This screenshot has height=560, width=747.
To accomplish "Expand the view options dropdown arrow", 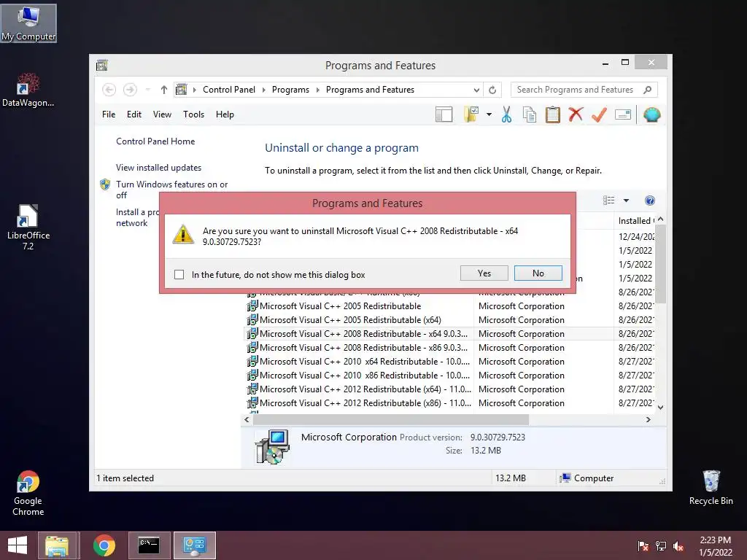I will [x=627, y=201].
